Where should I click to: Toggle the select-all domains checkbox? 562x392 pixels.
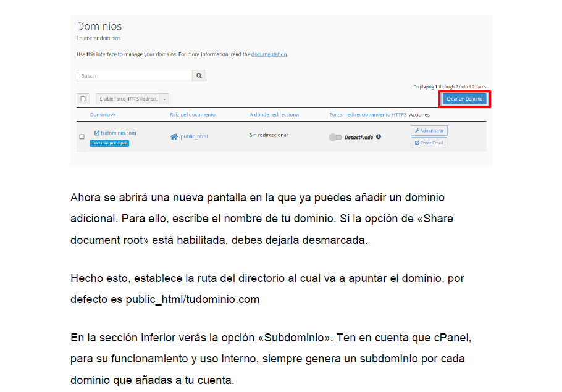click(x=83, y=99)
